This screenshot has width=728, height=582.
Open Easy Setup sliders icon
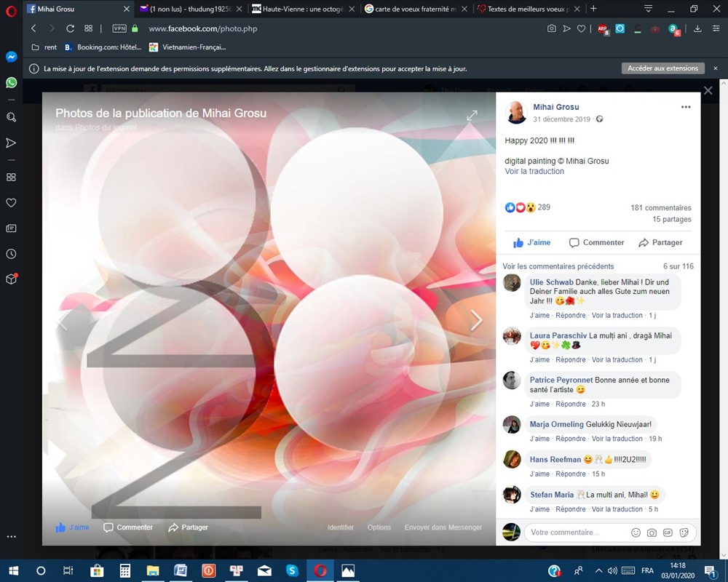tap(716, 29)
